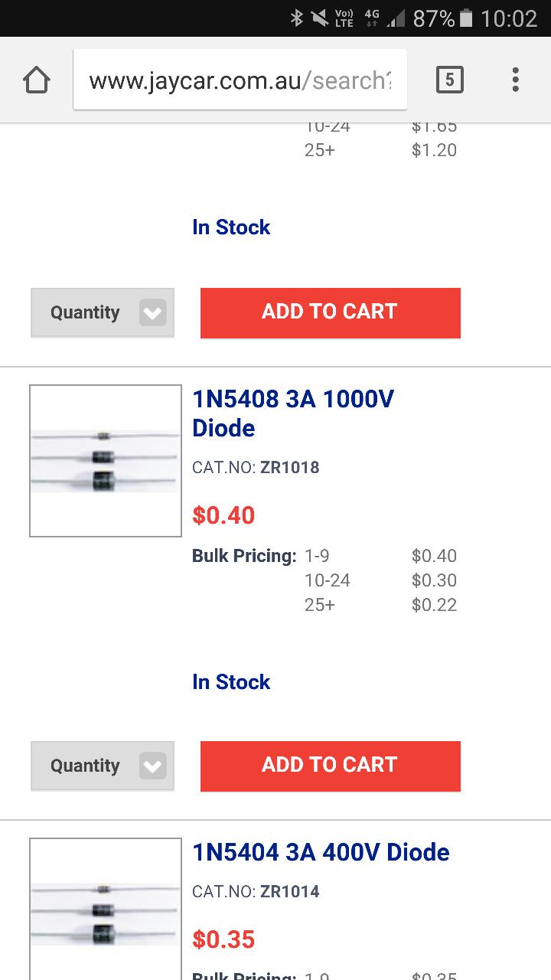Viewport: 551px width, 980px height.
Task: Tap the status bar clock showing 10:02
Action: point(509,18)
